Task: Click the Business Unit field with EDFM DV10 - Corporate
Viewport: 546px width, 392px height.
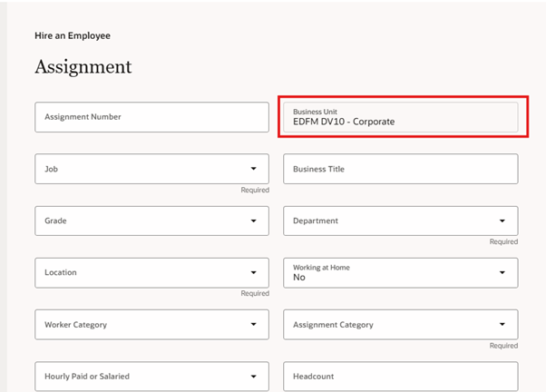Action: coord(400,118)
